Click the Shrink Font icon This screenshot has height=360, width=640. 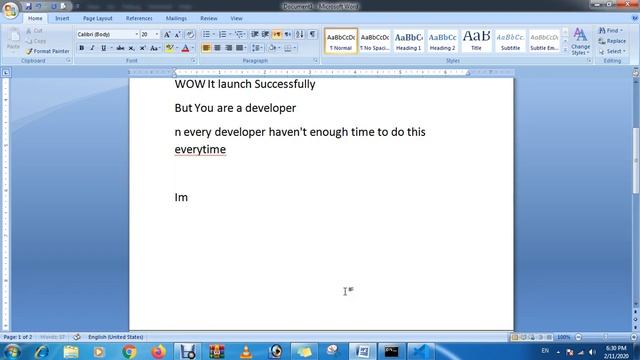point(178,35)
